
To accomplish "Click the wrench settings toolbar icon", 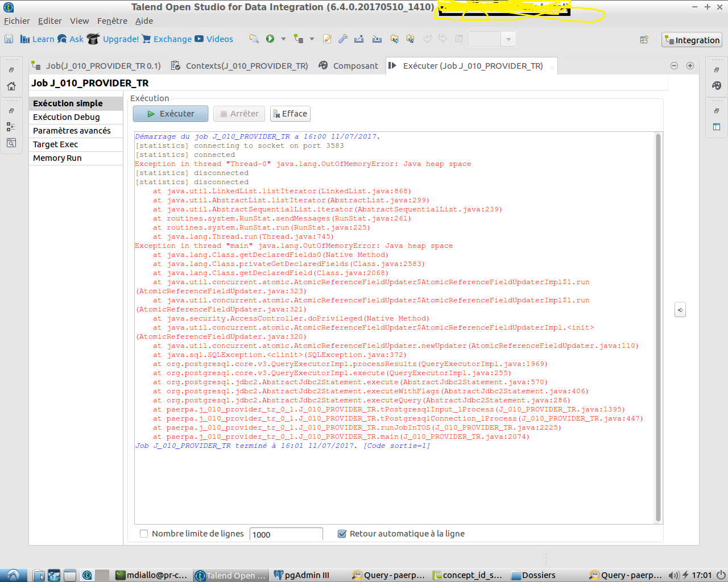I will click(342, 39).
